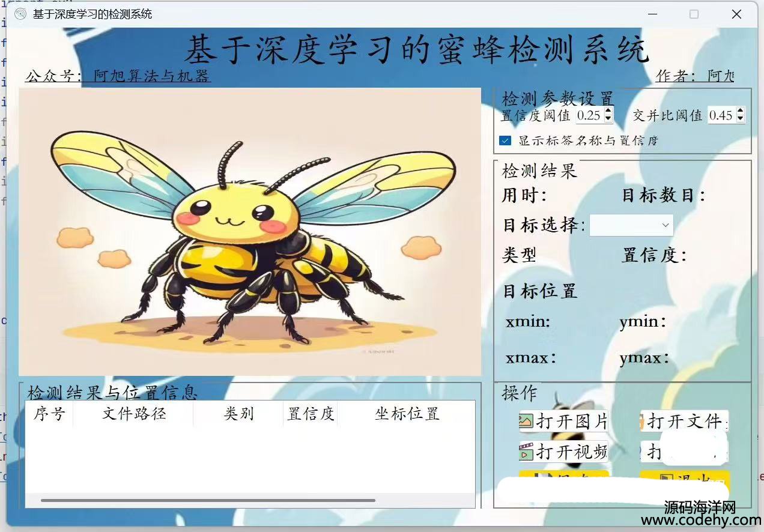
Task: Click the 交并比阈值 label
Action: click(667, 115)
